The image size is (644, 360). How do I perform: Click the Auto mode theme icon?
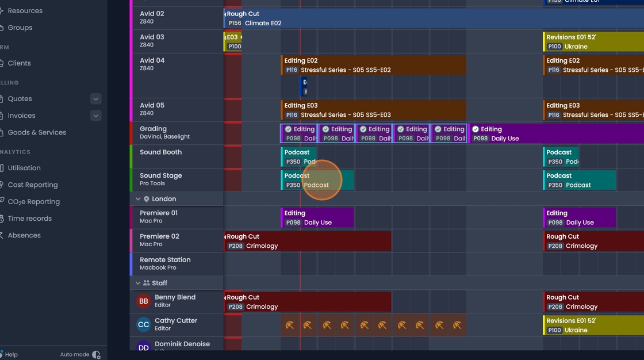pyautogui.click(x=96, y=355)
